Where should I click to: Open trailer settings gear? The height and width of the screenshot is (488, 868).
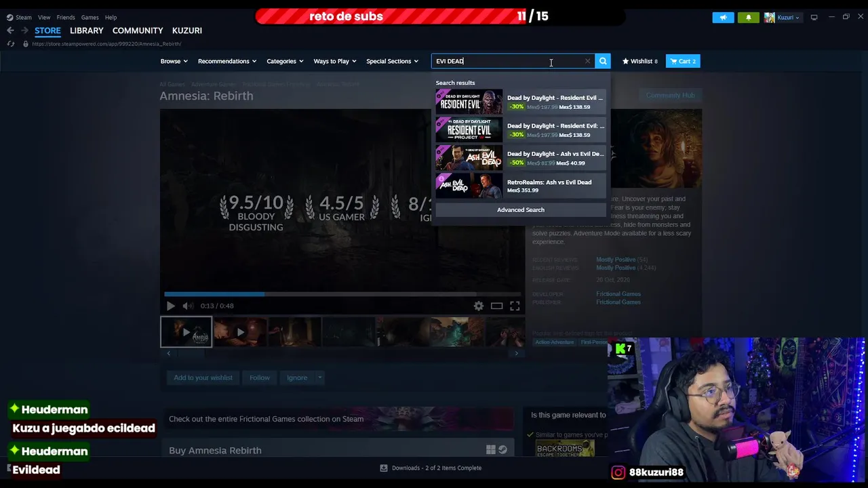click(479, 306)
